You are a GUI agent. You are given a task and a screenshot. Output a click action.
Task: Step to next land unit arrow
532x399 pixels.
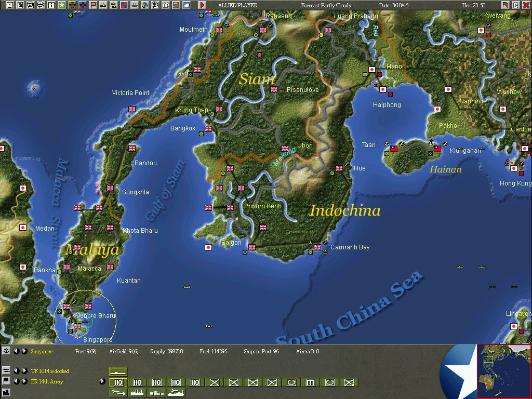coord(24,381)
